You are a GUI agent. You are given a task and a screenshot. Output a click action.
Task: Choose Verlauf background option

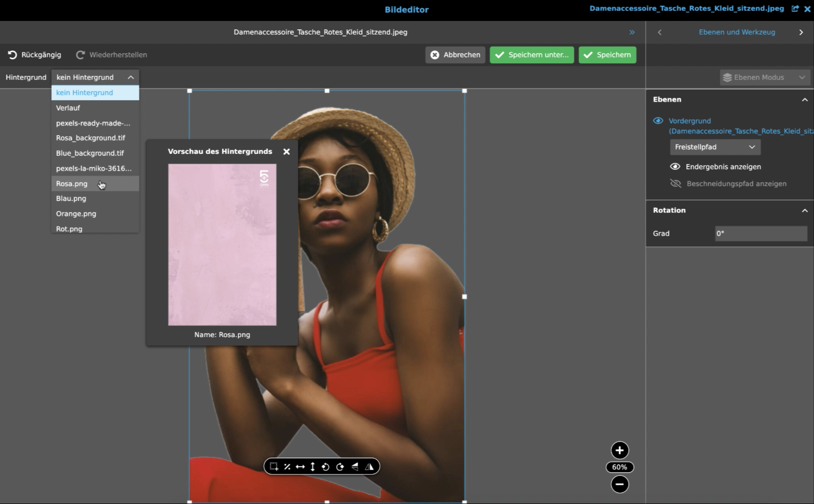tap(68, 108)
